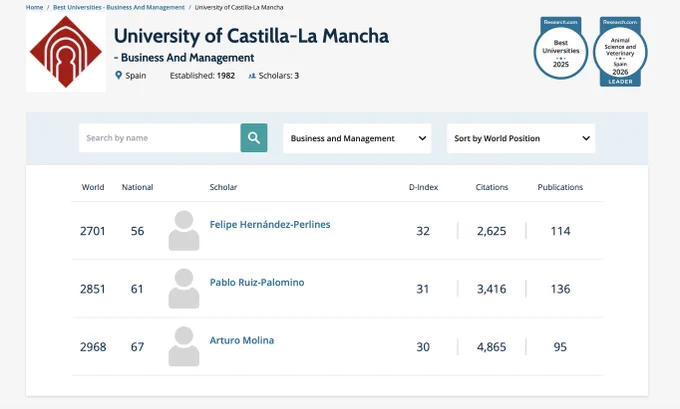Click the University of Castilla-La Mancha heading
This screenshot has width=680, height=409.
251,36
